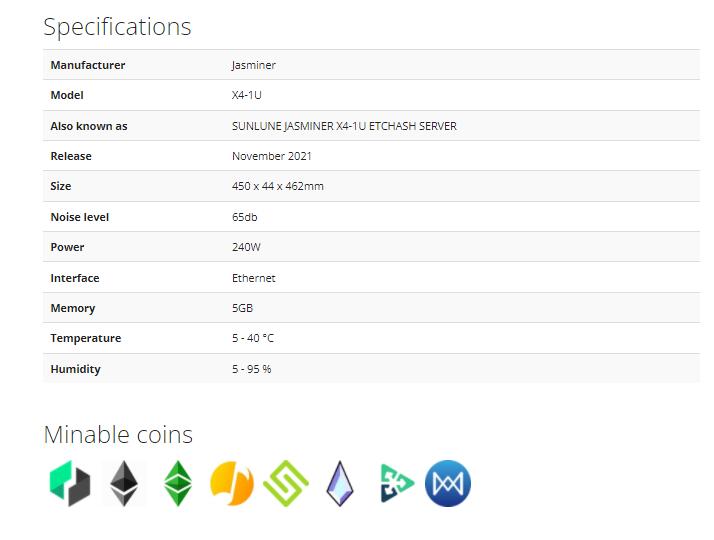Click the teal triangular arrow coin icon
This screenshot has height=540, width=714.
click(x=396, y=484)
